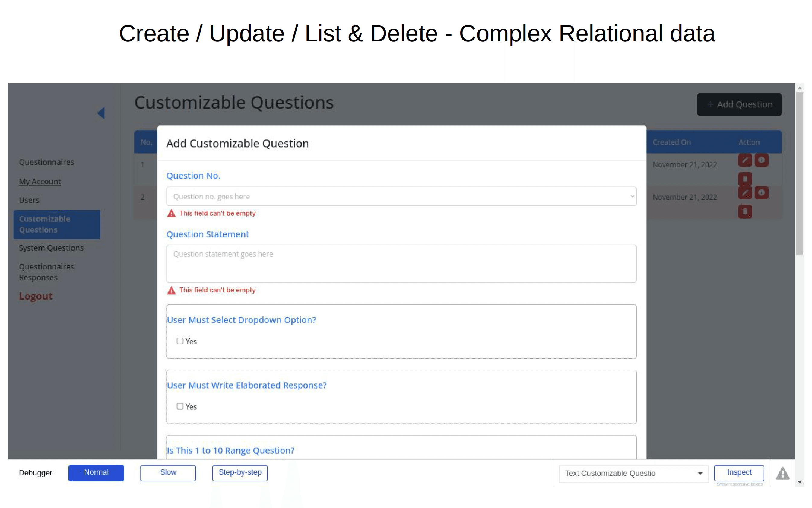Click the Step-by-step debugger mode button
The width and height of the screenshot is (812, 508).
click(240, 473)
